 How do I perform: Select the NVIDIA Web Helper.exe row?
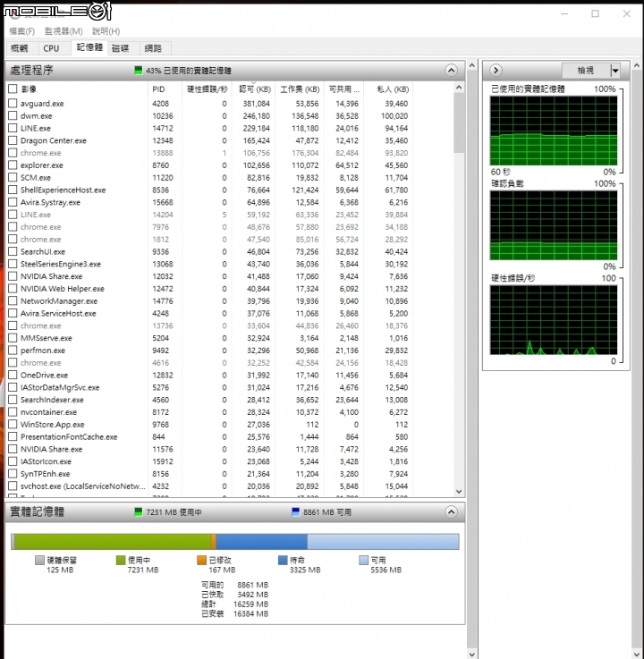click(208, 289)
